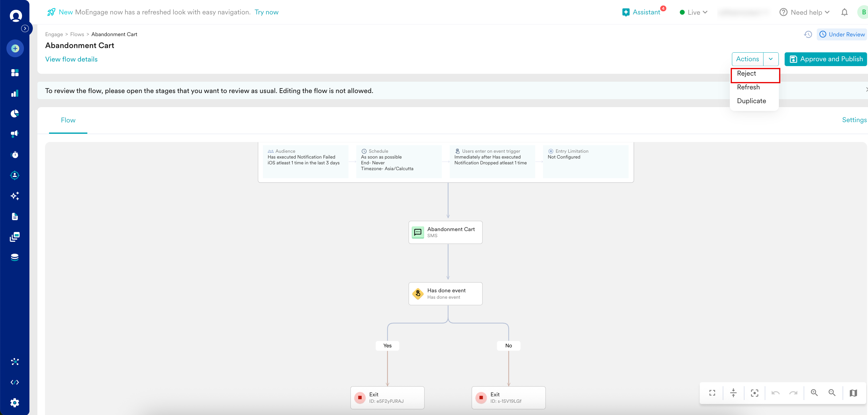Click the center focus canvas icon
This screenshot has width=868, height=415.
(x=755, y=393)
